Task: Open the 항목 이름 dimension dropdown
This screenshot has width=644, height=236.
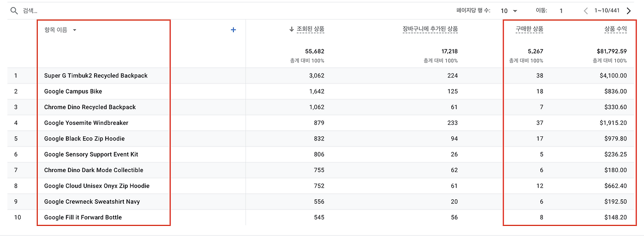Action: (60, 30)
